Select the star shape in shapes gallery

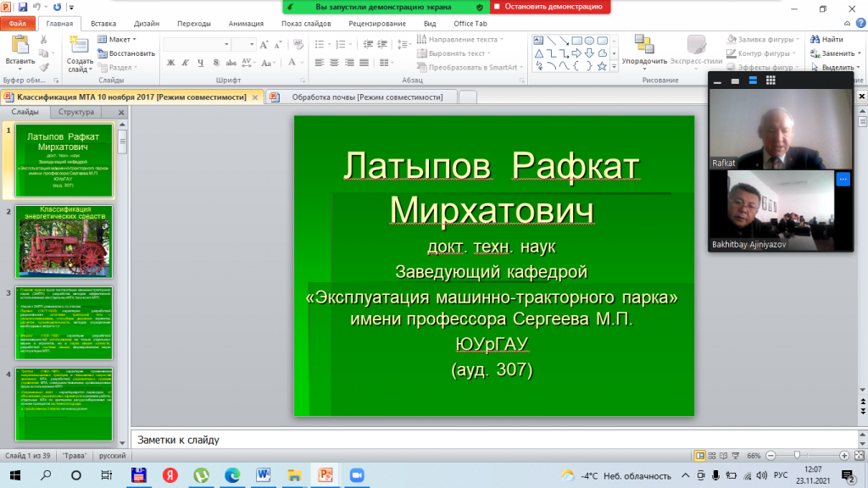tap(602, 66)
